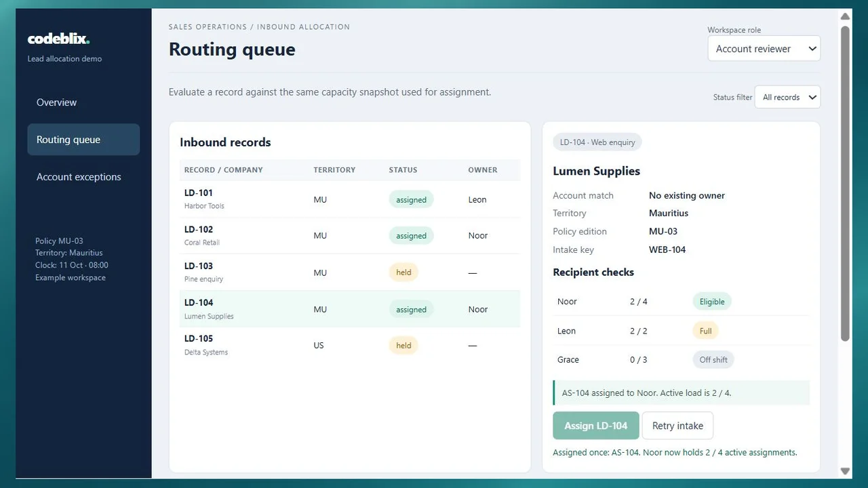
Task: Click the Intake key value WEB-104
Action: [667, 249]
